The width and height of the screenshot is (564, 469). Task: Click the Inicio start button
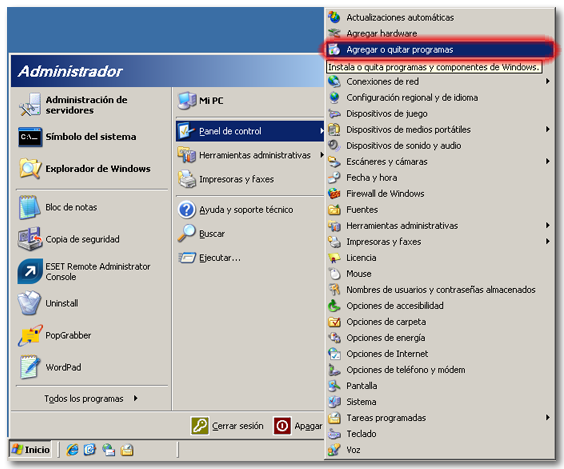coord(31,450)
